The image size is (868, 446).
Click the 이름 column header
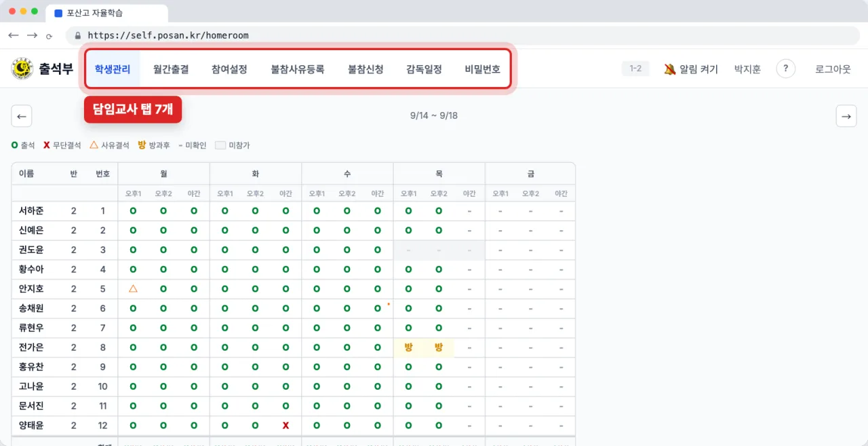tap(26, 174)
